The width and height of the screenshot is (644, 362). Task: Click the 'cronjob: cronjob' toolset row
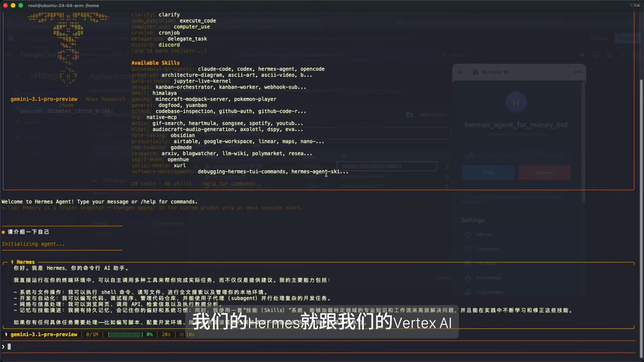[155, 33]
